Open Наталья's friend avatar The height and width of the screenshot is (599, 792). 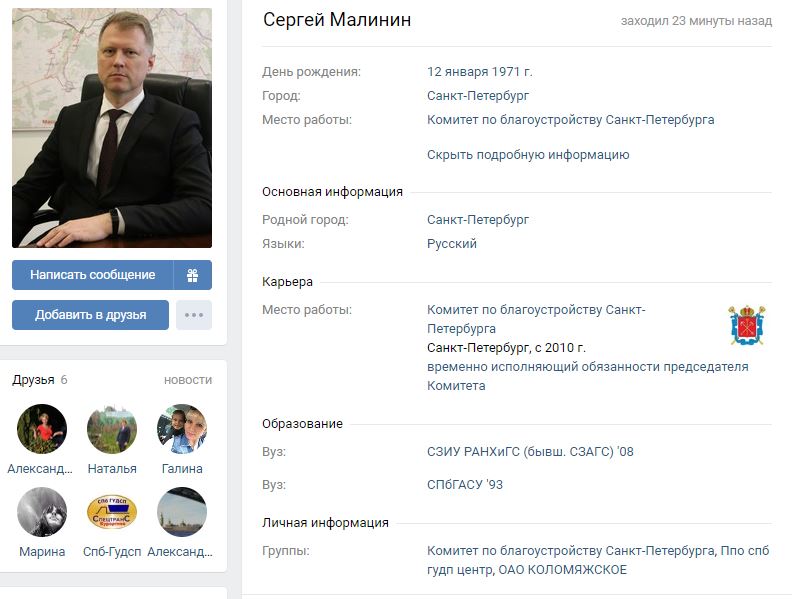[112, 429]
